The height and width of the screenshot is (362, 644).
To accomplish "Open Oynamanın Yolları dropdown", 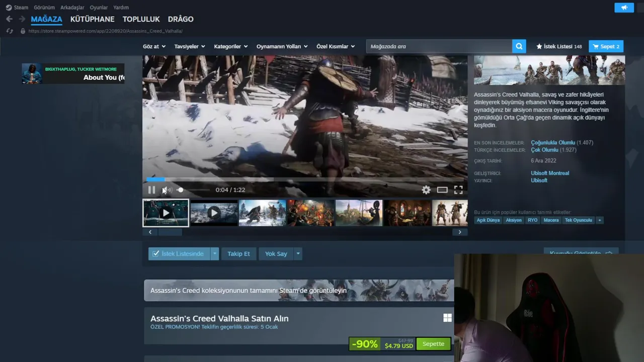I will 282,46.
